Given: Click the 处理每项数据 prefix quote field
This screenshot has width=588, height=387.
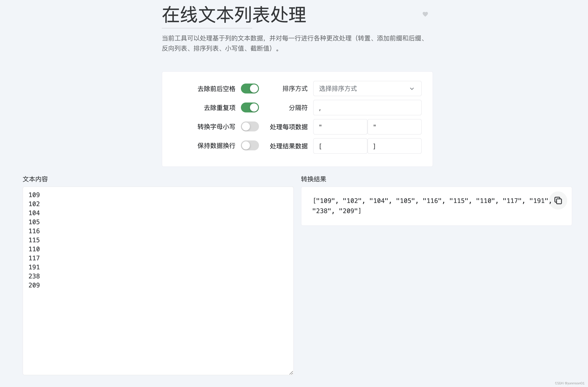Looking at the screenshot, I should click(x=340, y=127).
